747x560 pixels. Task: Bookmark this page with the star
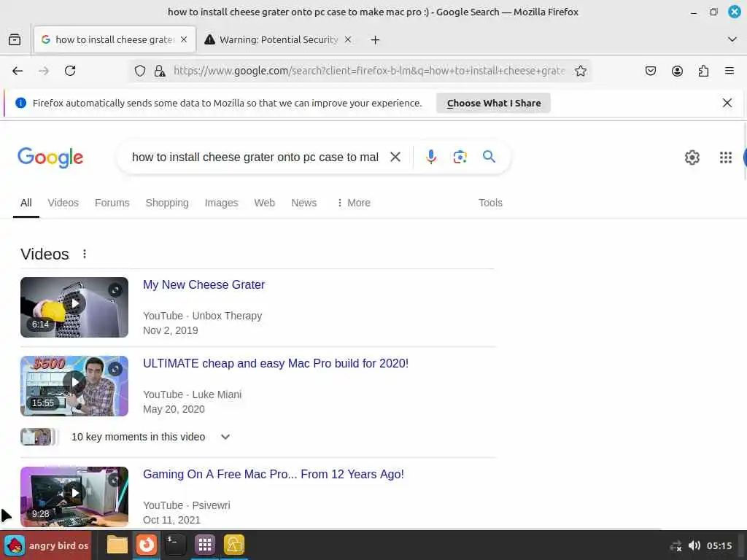(580, 71)
